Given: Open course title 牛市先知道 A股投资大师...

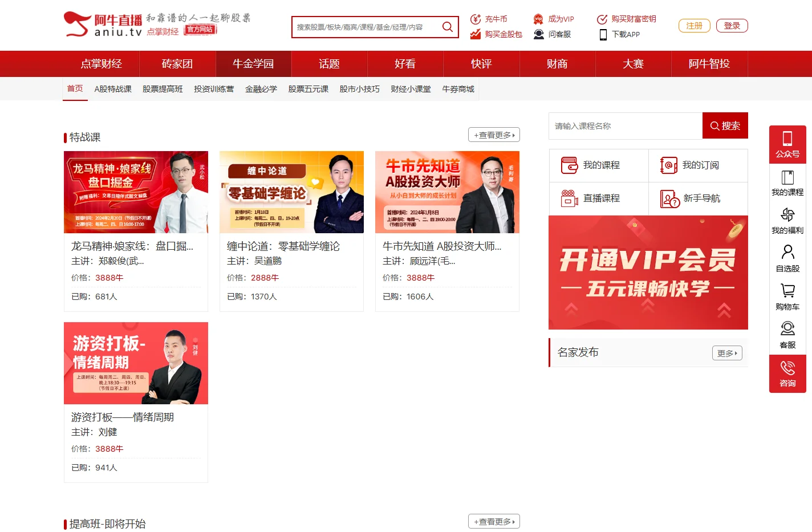Looking at the screenshot, I should [442, 246].
